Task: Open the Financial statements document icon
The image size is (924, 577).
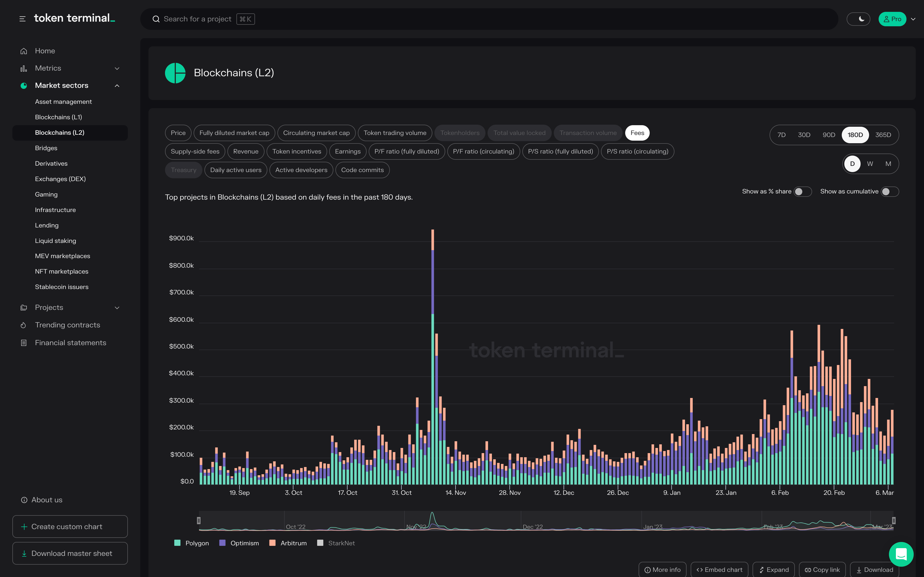Action: (x=24, y=343)
